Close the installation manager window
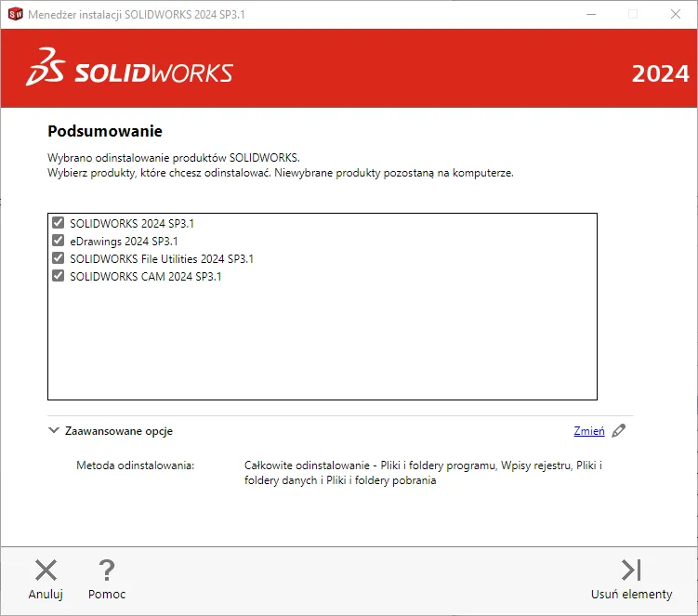The width and height of the screenshot is (698, 616). coord(676,14)
